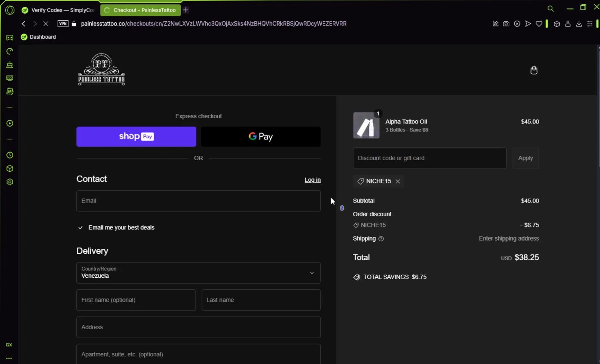This screenshot has width=600, height=364.
Task: Remove the NICHE15 discount code
Action: 398,181
